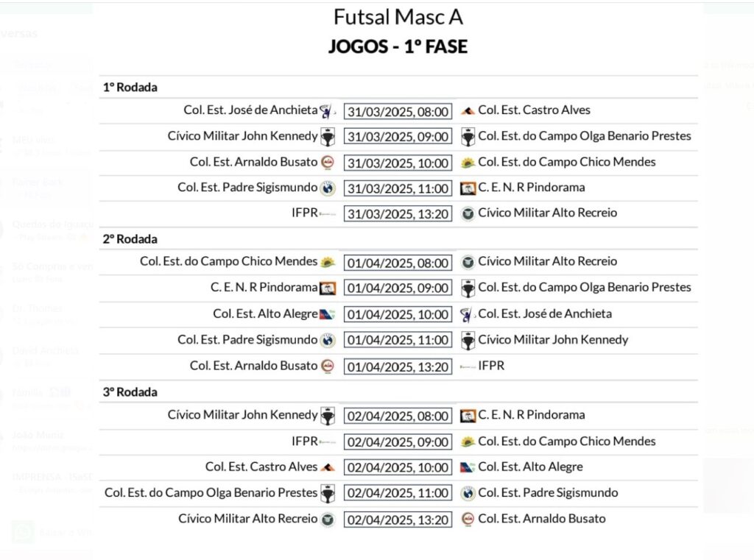Click the Alto Alegre logo in 2ª Rodada
The image size is (754, 560).
(327, 315)
